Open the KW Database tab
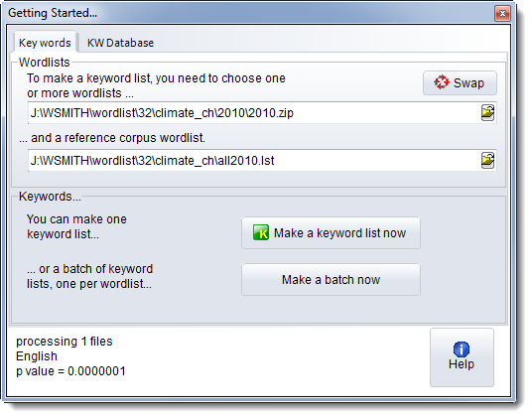The image size is (532, 418). pyautogui.click(x=120, y=43)
